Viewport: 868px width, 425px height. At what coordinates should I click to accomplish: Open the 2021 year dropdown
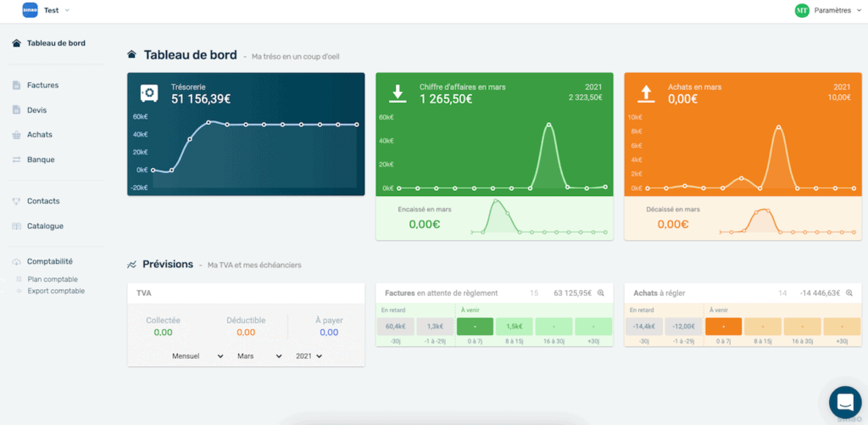coord(309,356)
